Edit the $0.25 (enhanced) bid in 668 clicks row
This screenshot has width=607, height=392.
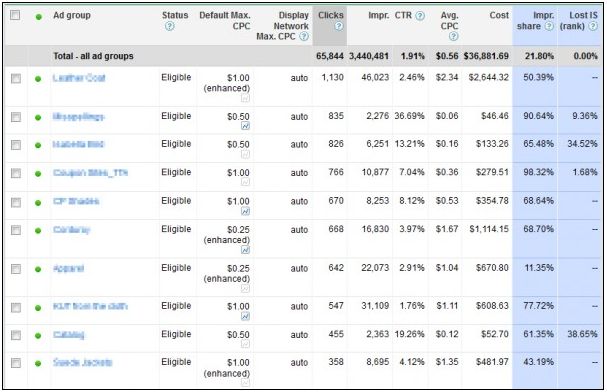click(x=227, y=235)
